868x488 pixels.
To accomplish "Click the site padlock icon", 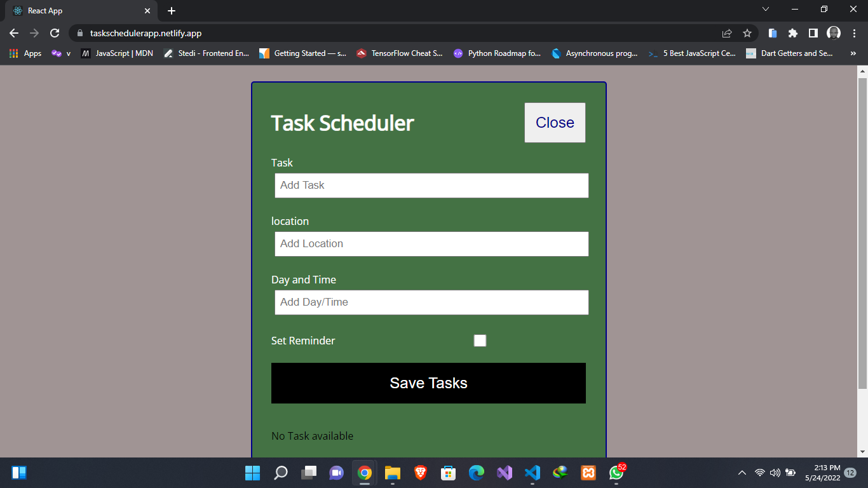I will pos(80,33).
